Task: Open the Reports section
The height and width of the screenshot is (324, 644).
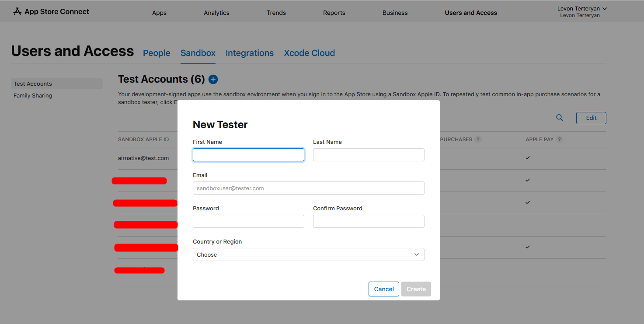Action: pyautogui.click(x=334, y=13)
